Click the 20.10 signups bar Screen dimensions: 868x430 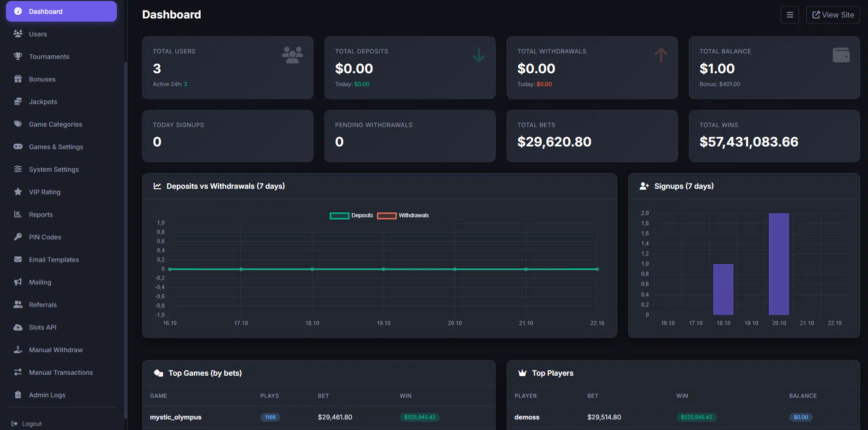(779, 264)
